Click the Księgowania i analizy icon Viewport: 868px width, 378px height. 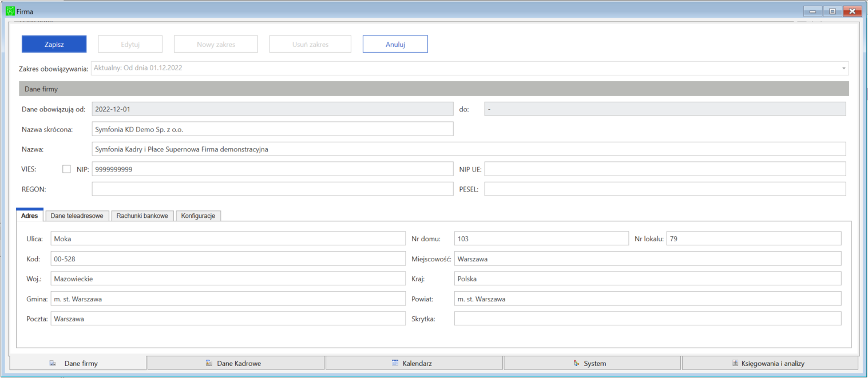735,363
